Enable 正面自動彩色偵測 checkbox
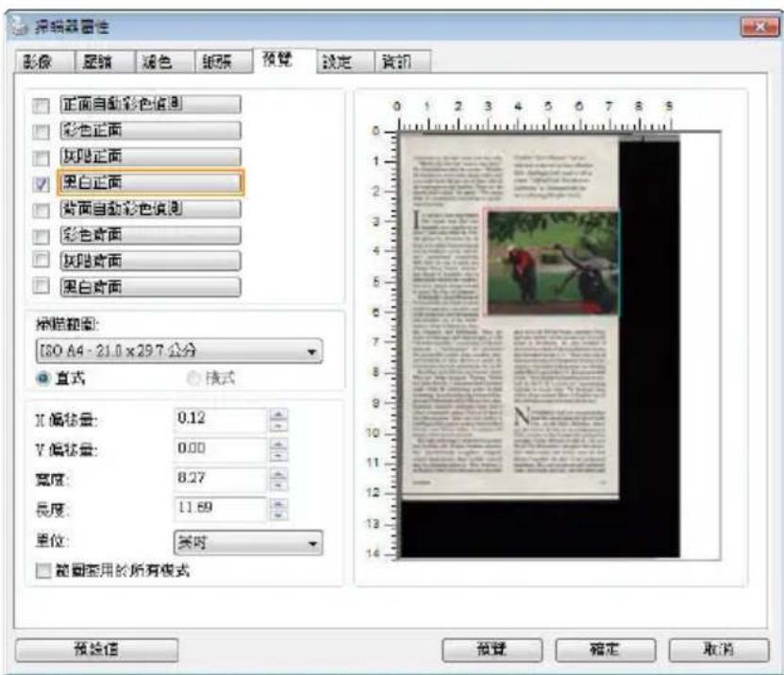784x675 pixels. pos(41,106)
